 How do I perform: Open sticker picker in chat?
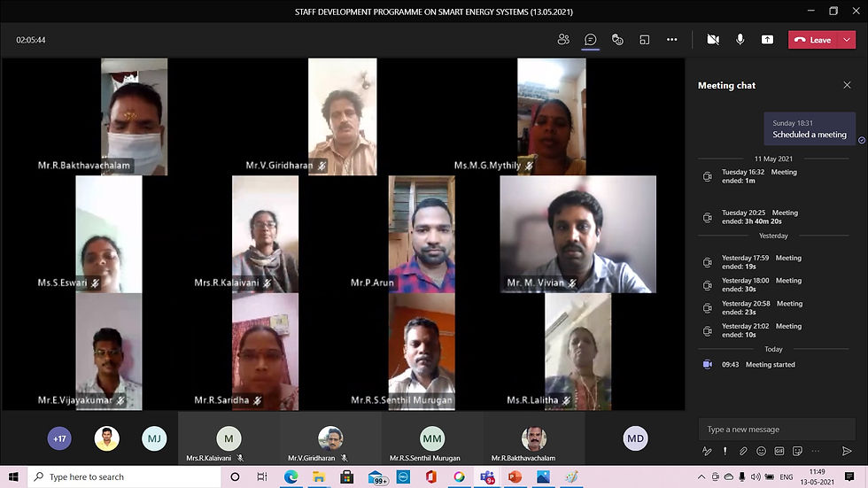(x=797, y=451)
